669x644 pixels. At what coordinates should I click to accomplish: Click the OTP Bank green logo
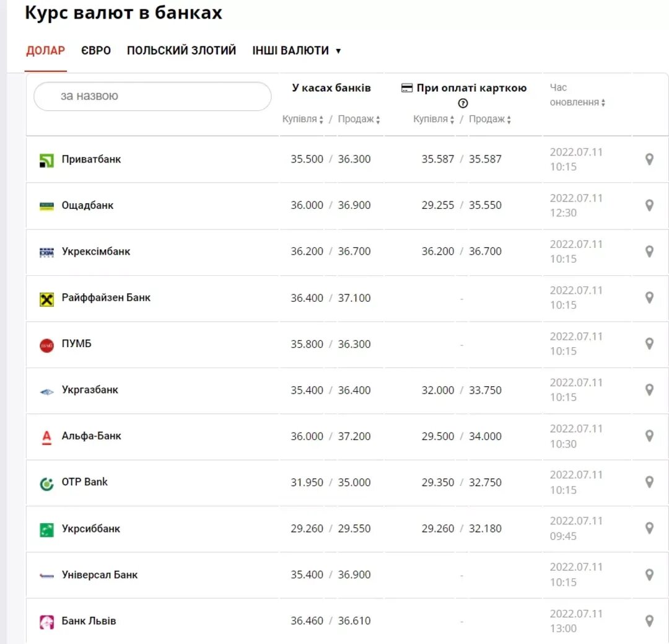[x=46, y=484]
